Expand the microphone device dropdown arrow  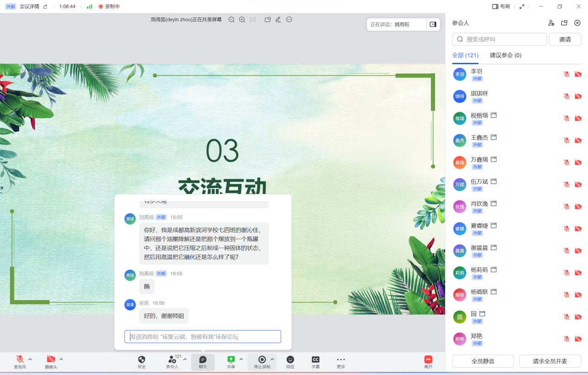click(29, 359)
